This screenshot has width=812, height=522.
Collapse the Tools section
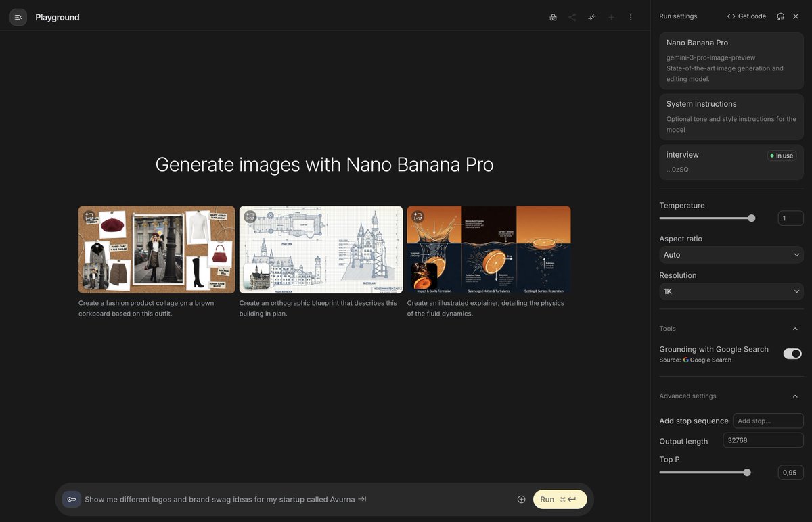795,328
